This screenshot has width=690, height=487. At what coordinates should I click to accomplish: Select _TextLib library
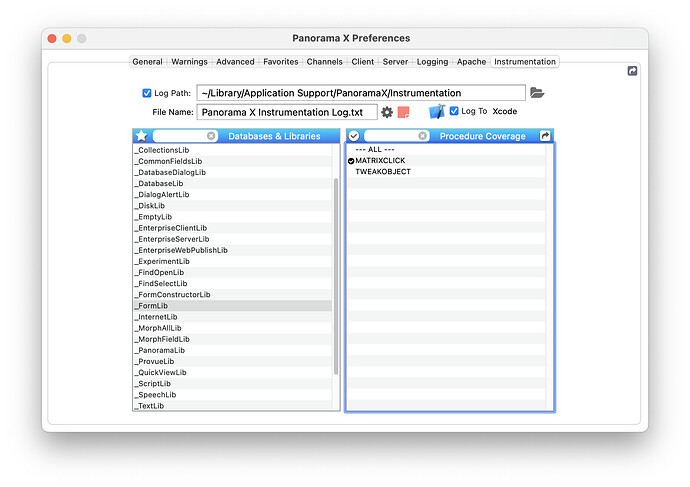233,406
